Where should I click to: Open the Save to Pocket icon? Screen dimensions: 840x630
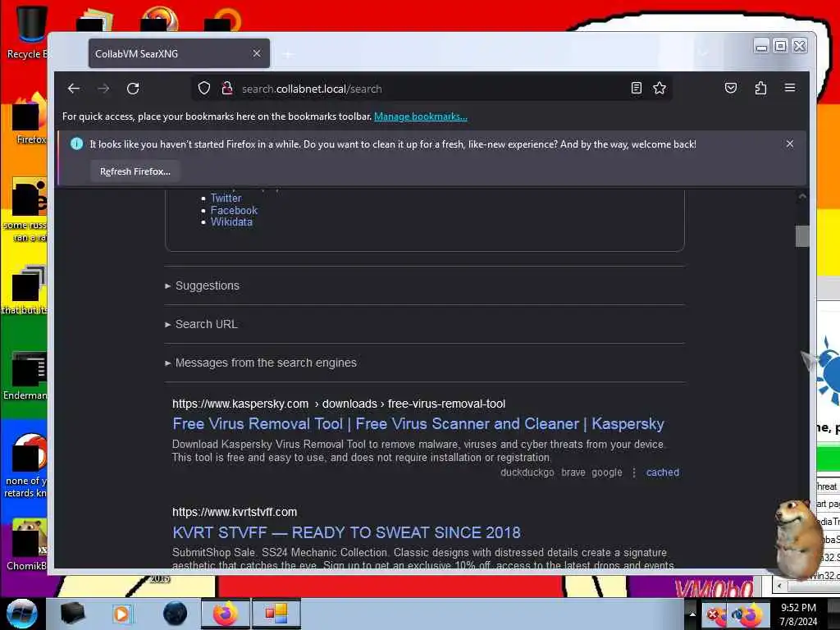731,89
